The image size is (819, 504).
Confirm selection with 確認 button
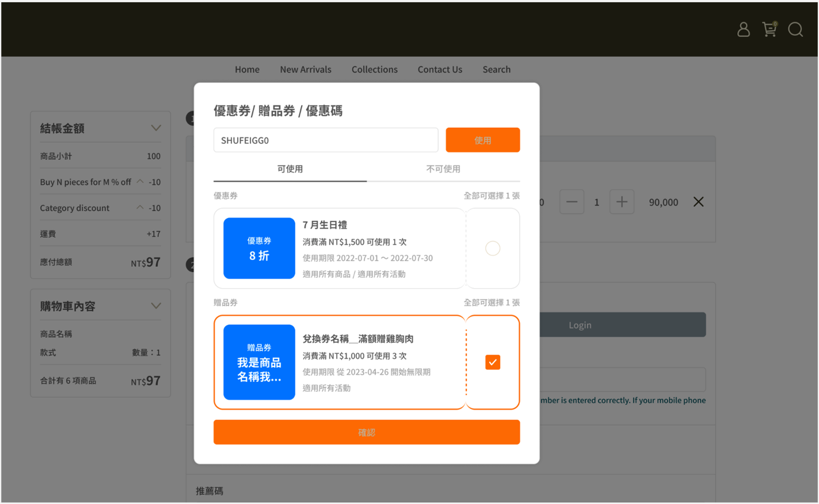(367, 433)
